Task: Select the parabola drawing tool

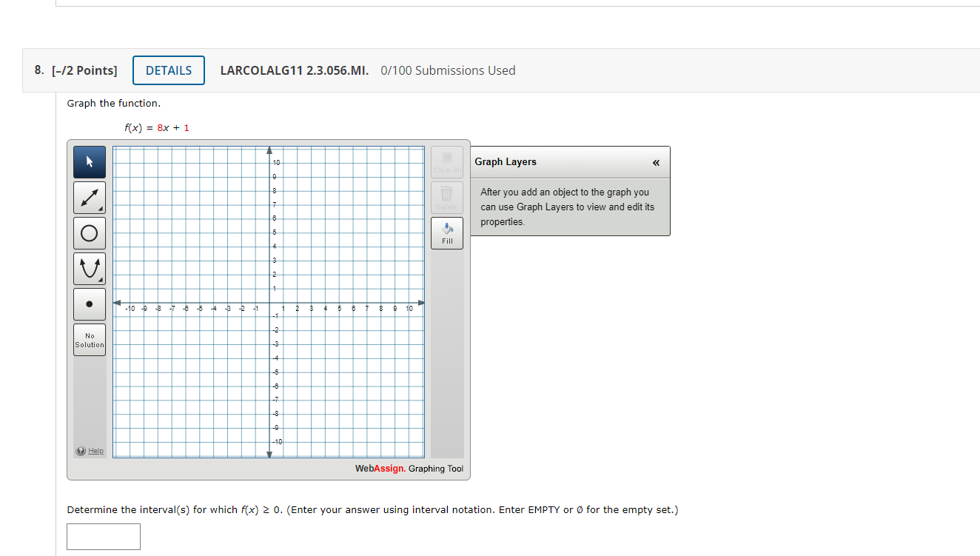Action: click(89, 268)
